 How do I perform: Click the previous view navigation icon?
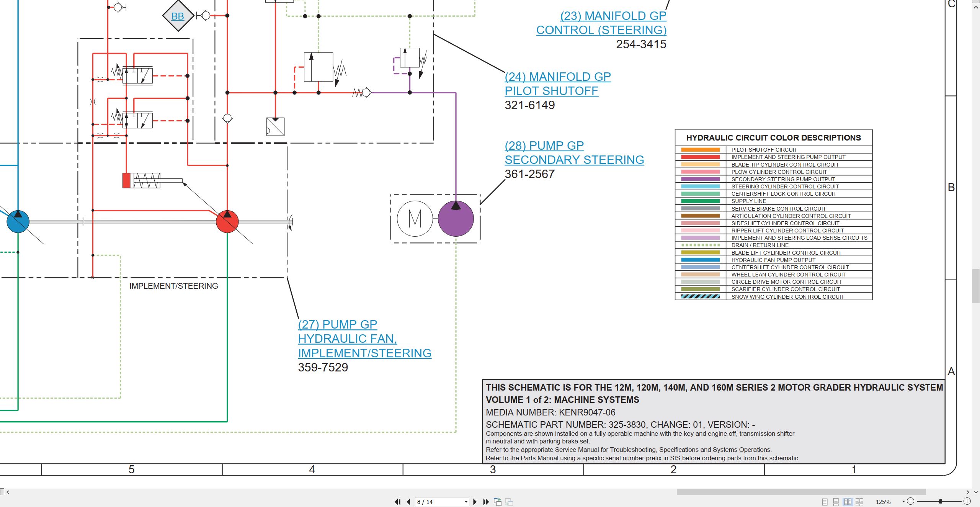click(498, 502)
